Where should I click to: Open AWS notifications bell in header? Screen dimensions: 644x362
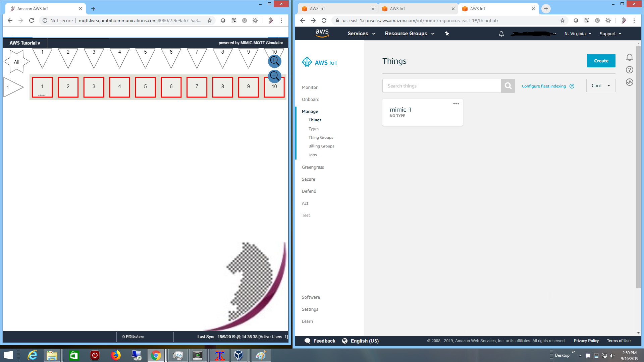click(501, 34)
